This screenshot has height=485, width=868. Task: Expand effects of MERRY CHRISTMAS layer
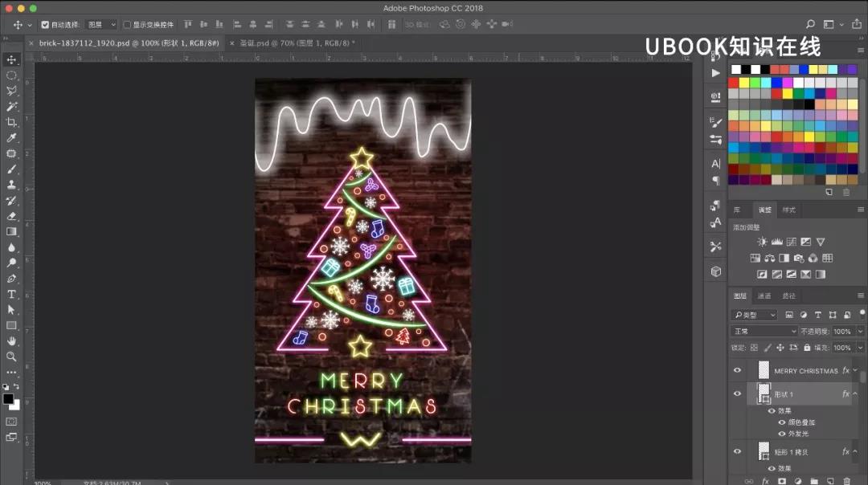point(855,370)
